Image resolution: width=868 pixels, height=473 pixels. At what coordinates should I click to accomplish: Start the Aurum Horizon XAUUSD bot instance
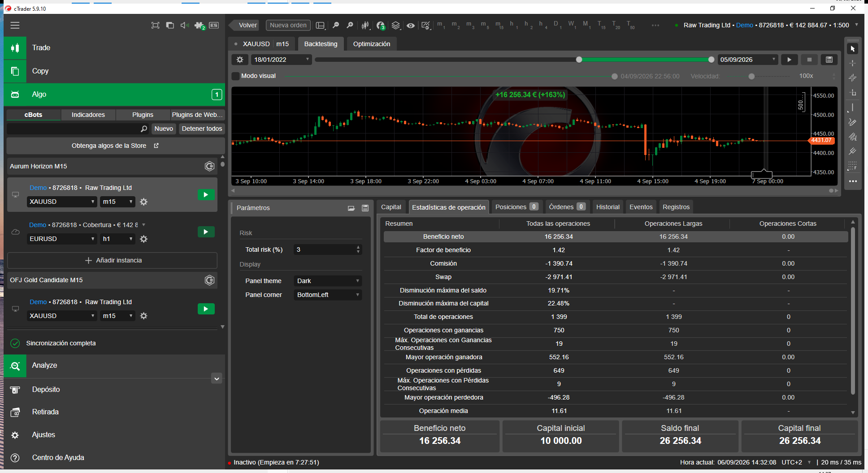pyautogui.click(x=206, y=195)
